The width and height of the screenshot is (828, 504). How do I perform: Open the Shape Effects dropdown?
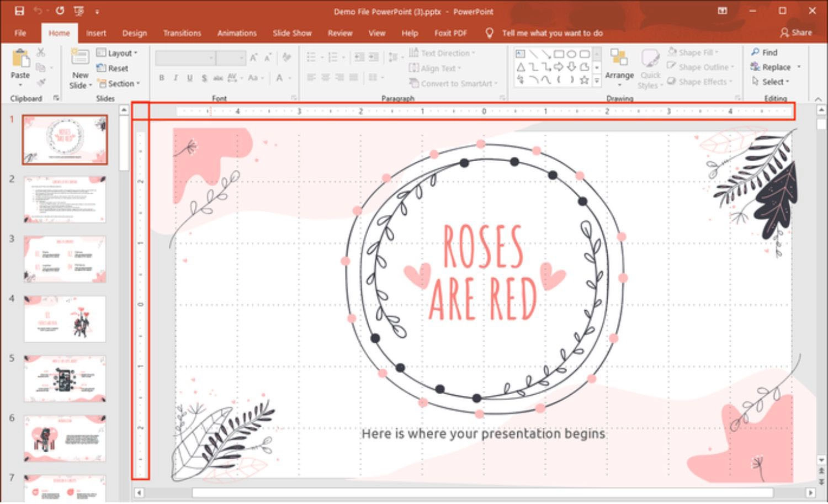click(x=699, y=82)
